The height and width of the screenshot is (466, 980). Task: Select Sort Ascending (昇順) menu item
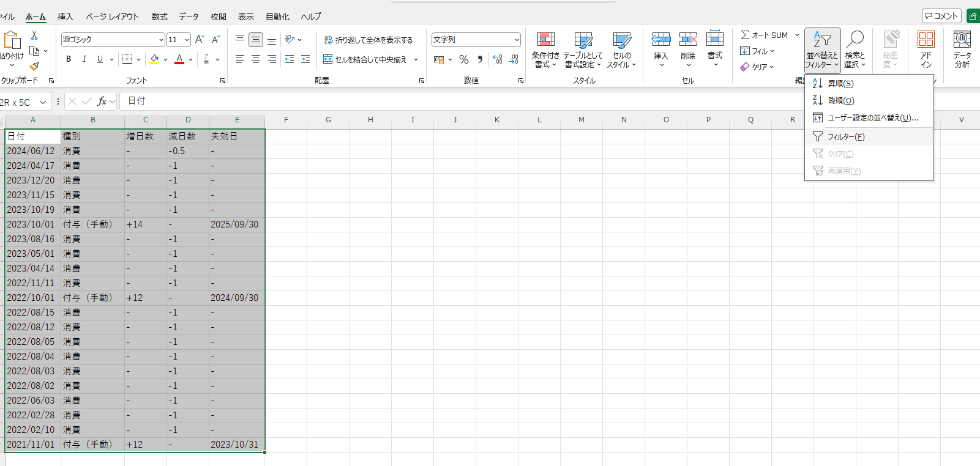869,83
